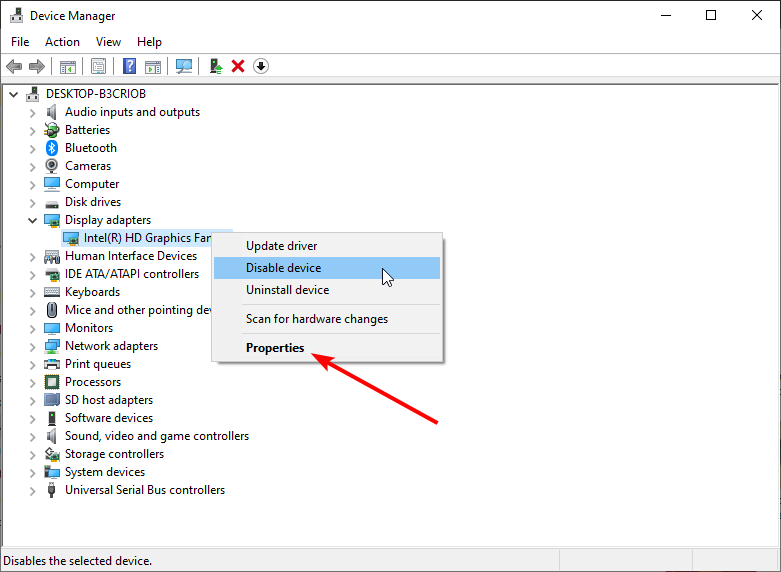Expand the Computer category chevron
781x572 pixels.
tap(32, 185)
